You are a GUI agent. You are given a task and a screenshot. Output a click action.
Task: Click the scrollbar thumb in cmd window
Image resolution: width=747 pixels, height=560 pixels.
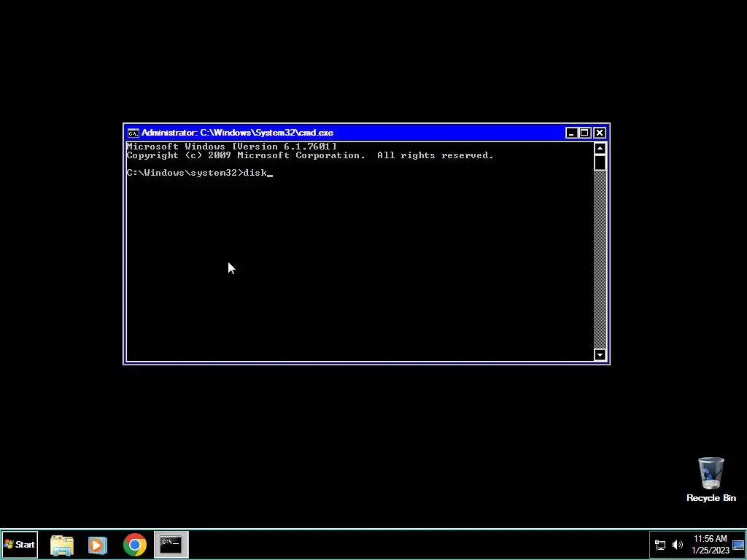click(x=600, y=163)
